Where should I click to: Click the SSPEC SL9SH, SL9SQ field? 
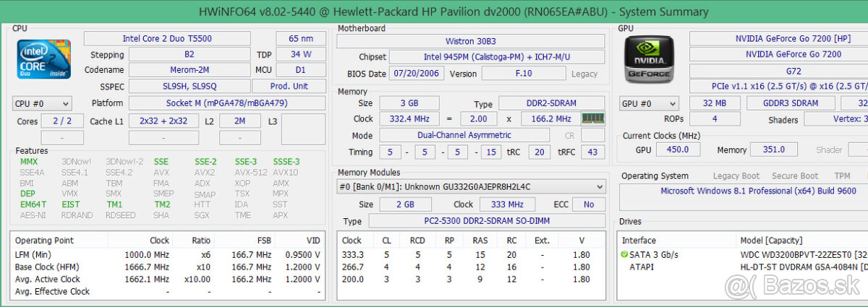pos(190,87)
